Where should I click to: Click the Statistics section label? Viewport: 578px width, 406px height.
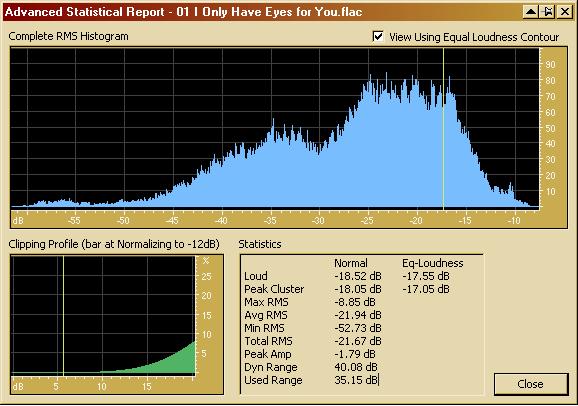(x=260, y=244)
